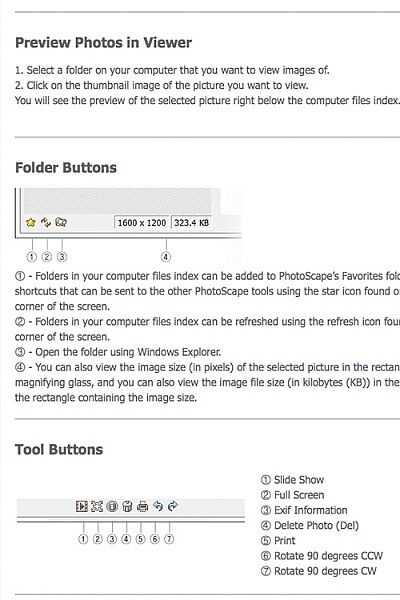Click the Print icon
400x600 pixels.
tap(142, 506)
